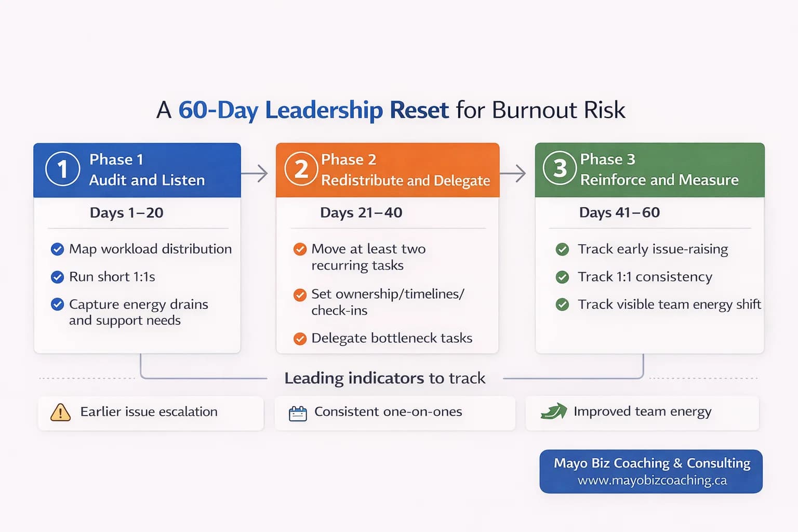Click the Leading indicators to track label

(384, 378)
